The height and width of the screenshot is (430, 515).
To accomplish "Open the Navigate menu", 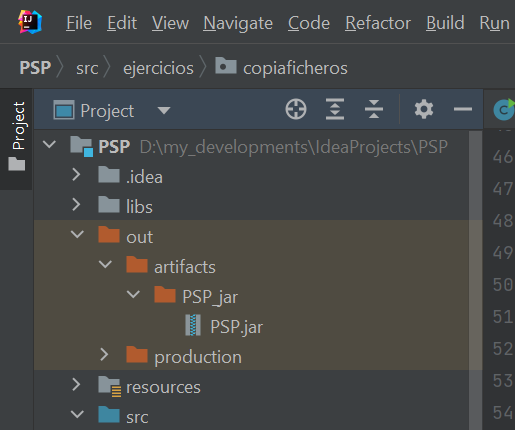I will (238, 23).
